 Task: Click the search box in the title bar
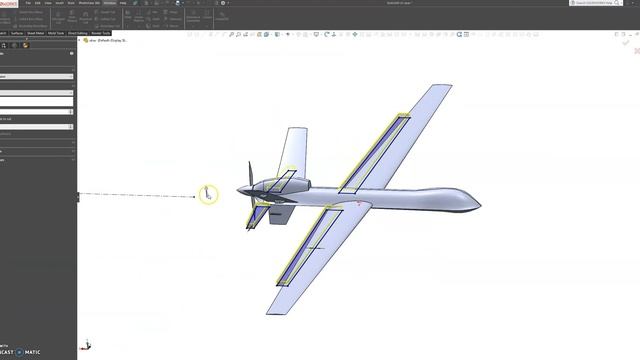[596, 3]
